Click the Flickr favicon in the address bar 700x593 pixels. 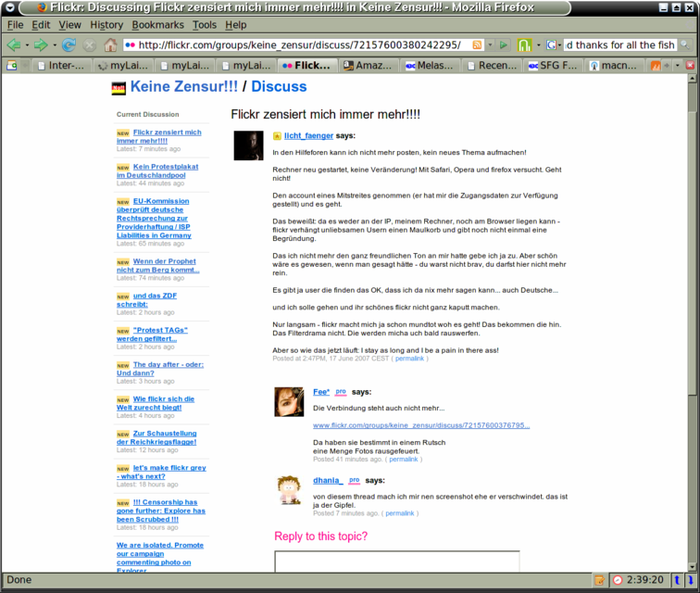[130, 44]
